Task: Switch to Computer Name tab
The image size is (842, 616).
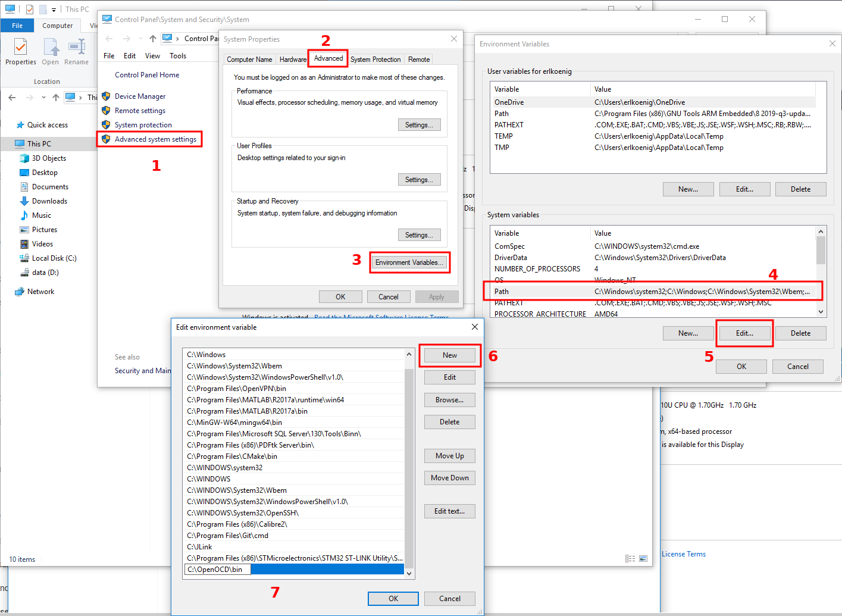Action: coord(249,60)
